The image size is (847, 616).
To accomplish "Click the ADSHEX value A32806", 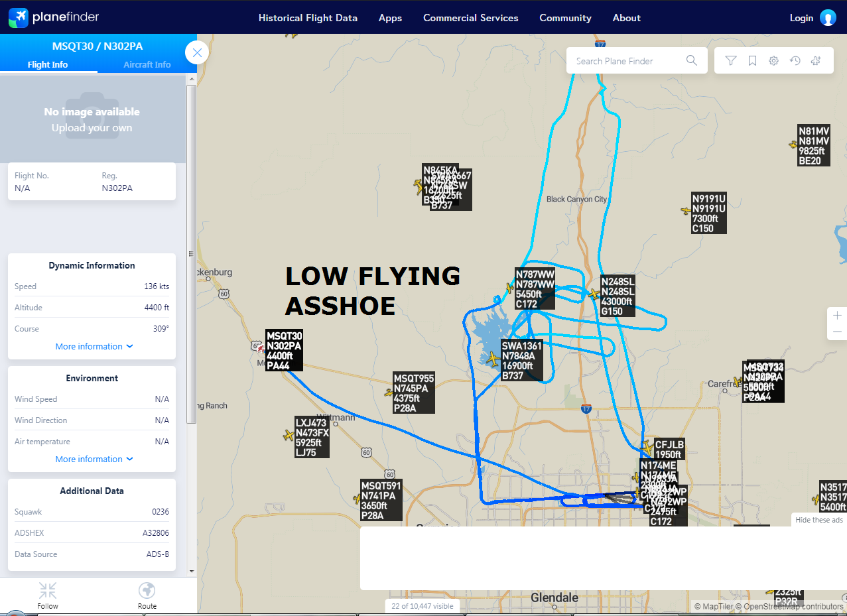I will point(156,533).
